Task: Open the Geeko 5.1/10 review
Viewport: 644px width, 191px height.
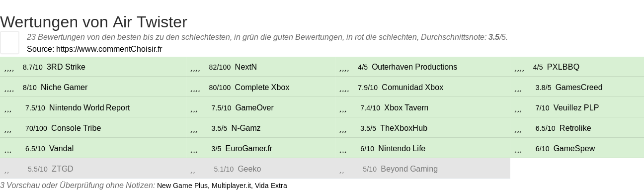Action: click(249, 169)
